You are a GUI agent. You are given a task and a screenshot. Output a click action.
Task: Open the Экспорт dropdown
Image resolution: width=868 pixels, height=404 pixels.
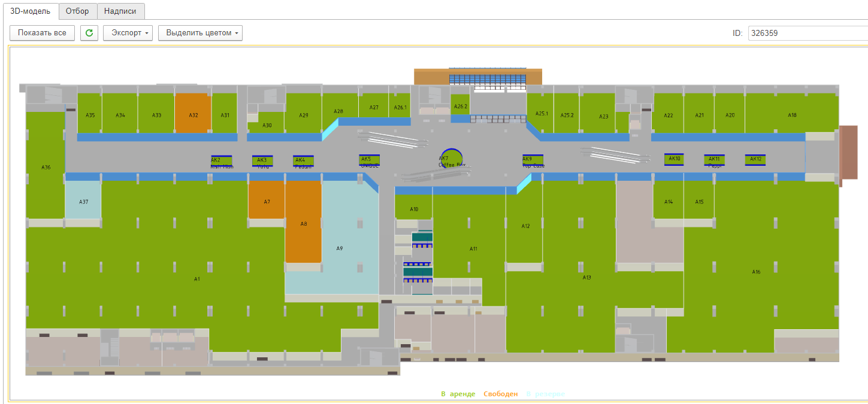[x=128, y=33]
